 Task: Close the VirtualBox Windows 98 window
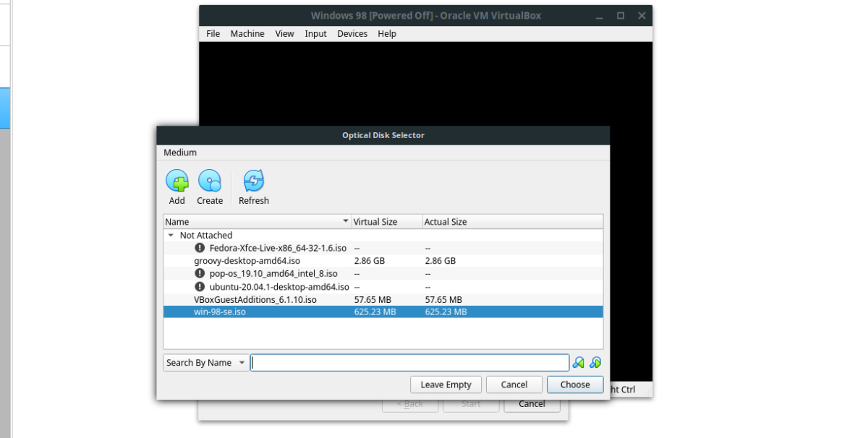pyautogui.click(x=642, y=16)
